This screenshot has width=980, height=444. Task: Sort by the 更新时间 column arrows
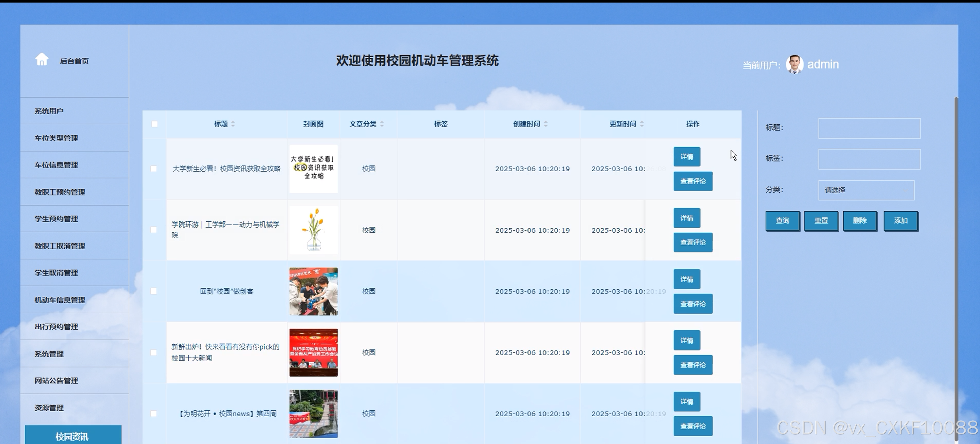point(642,124)
